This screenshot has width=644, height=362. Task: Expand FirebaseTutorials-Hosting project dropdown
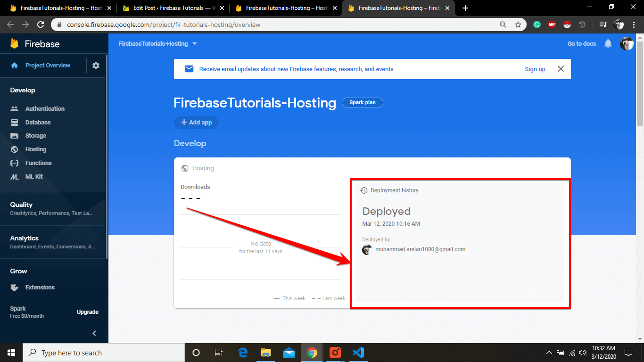tap(158, 44)
